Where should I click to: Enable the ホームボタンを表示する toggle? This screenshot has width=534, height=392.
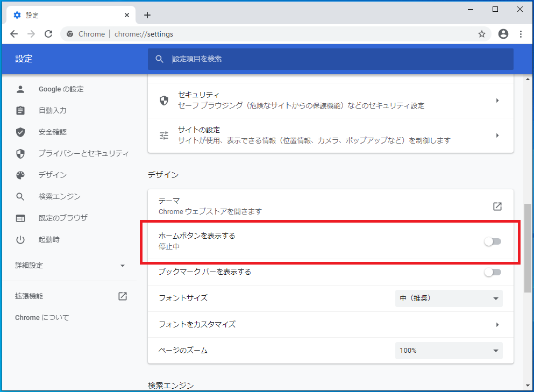pyautogui.click(x=493, y=241)
